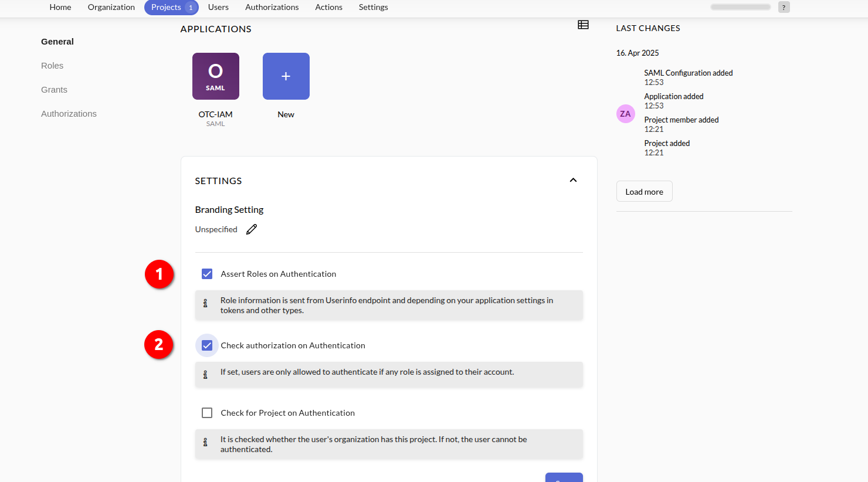Click info icon under Assert Roles
Image resolution: width=868 pixels, height=482 pixels.
(x=205, y=304)
